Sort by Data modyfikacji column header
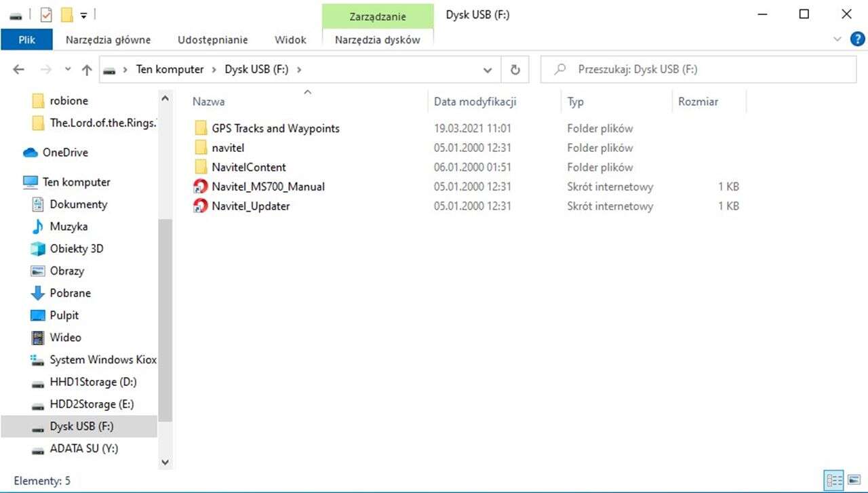 [x=475, y=102]
